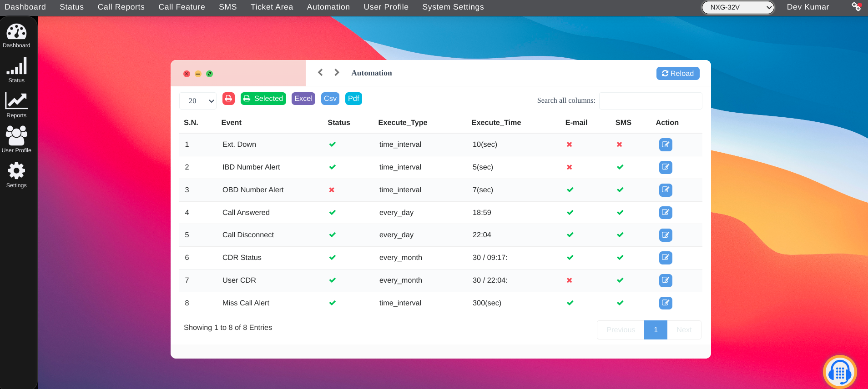Screen dimensions: 868x389
Task: Edit the Miss Call Alert row
Action: [x=666, y=303]
